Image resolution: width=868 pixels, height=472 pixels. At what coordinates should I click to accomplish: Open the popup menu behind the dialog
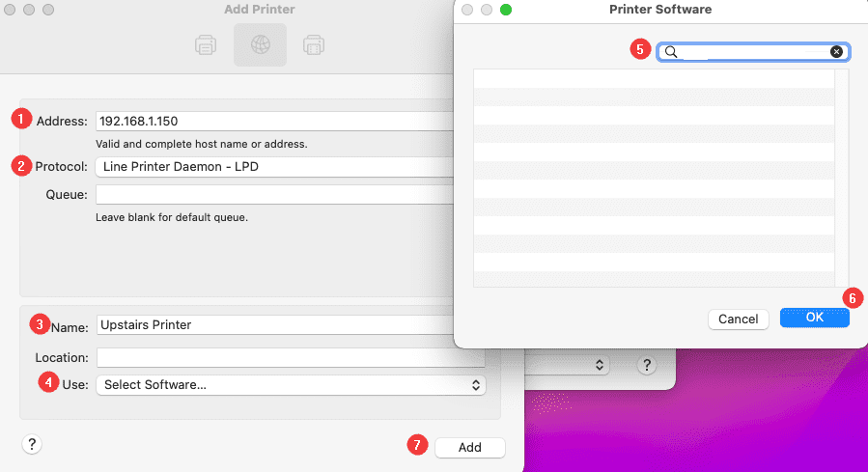click(x=570, y=366)
